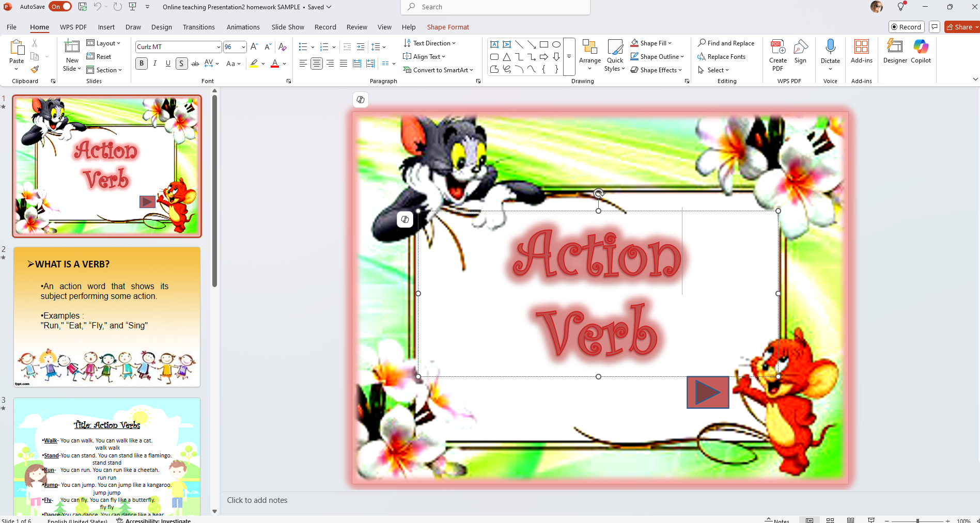Toggle Center alignment
This screenshot has width=980, height=523.
point(317,64)
